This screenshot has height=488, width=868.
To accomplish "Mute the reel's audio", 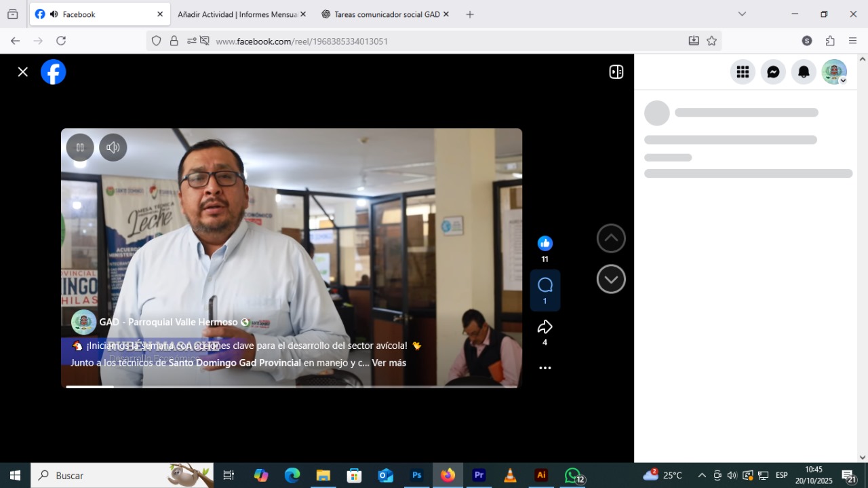I will click(x=113, y=147).
